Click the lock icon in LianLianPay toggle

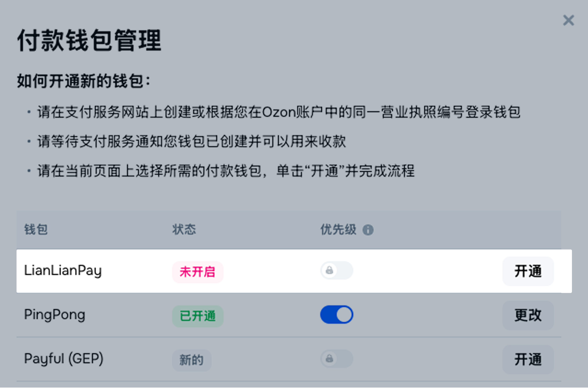point(329,270)
